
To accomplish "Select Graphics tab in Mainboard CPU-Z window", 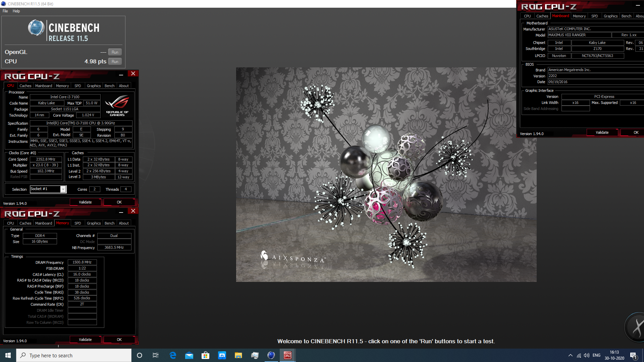I will pyautogui.click(x=610, y=16).
